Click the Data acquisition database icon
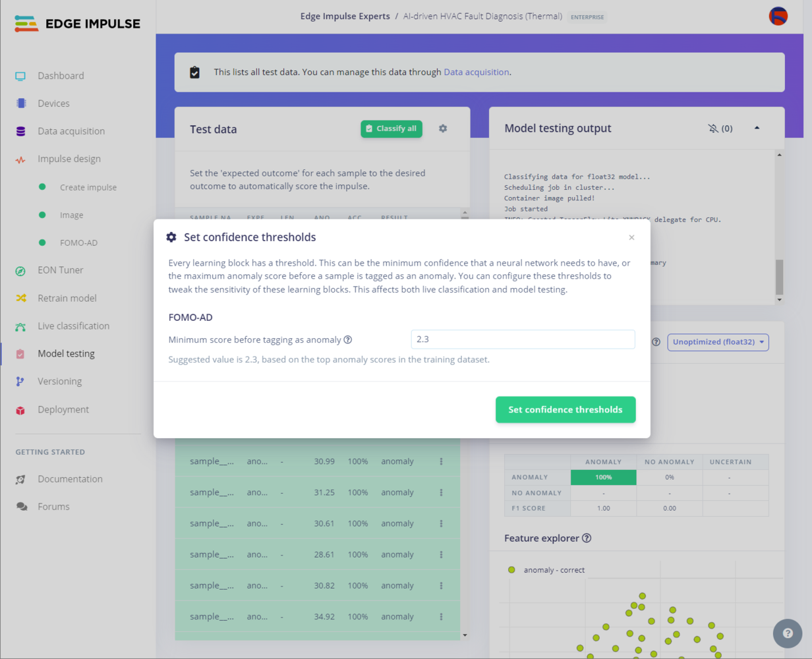Screen dimensions: 812x659 20,131
